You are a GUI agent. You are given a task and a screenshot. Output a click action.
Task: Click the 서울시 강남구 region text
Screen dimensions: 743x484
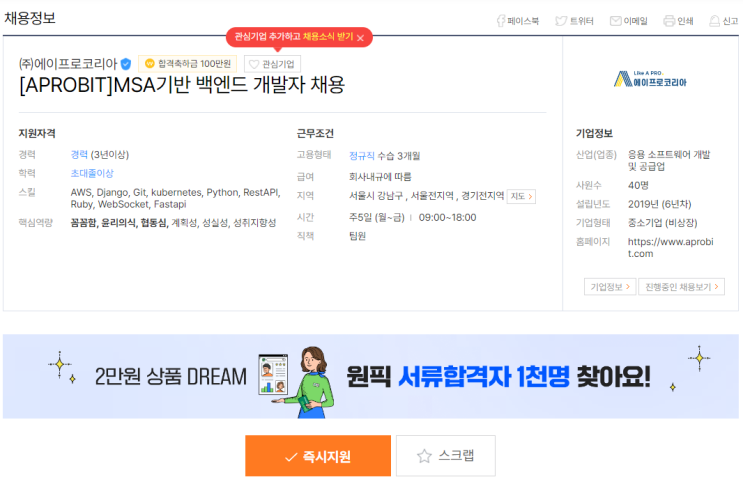[376, 196]
